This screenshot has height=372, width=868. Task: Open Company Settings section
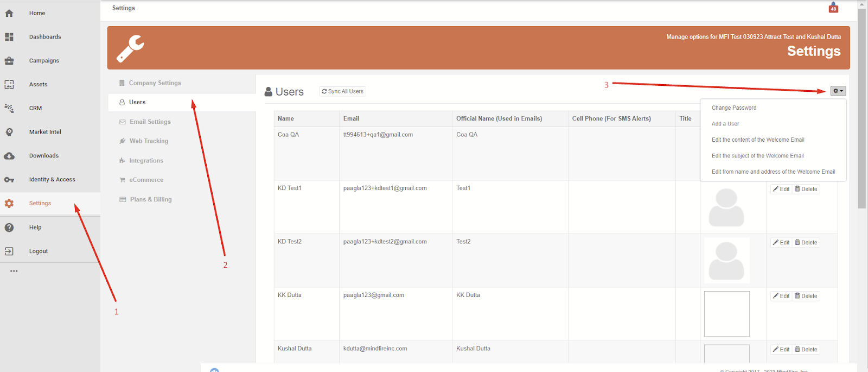pos(155,83)
